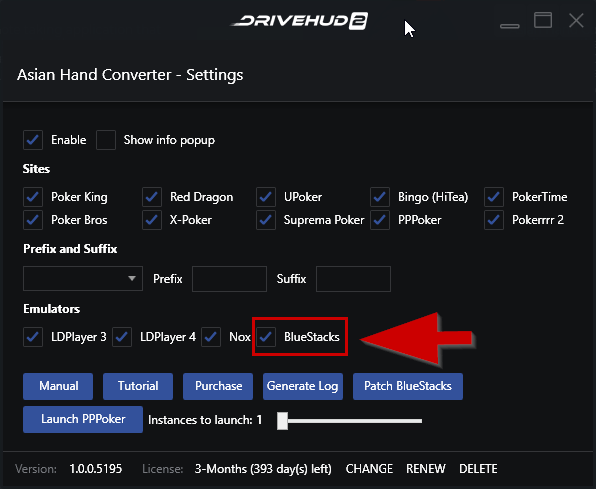596x489 pixels.
Task: Click the RENEW license link
Action: (426, 469)
